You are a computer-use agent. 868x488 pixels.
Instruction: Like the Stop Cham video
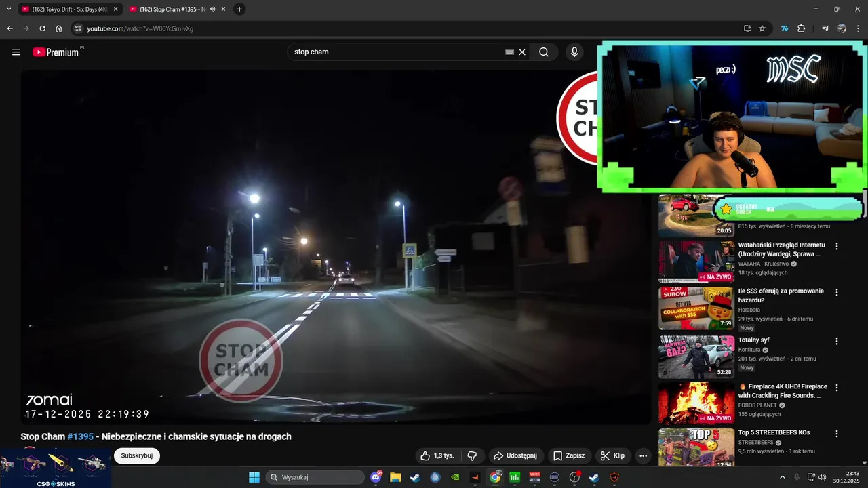click(x=437, y=455)
